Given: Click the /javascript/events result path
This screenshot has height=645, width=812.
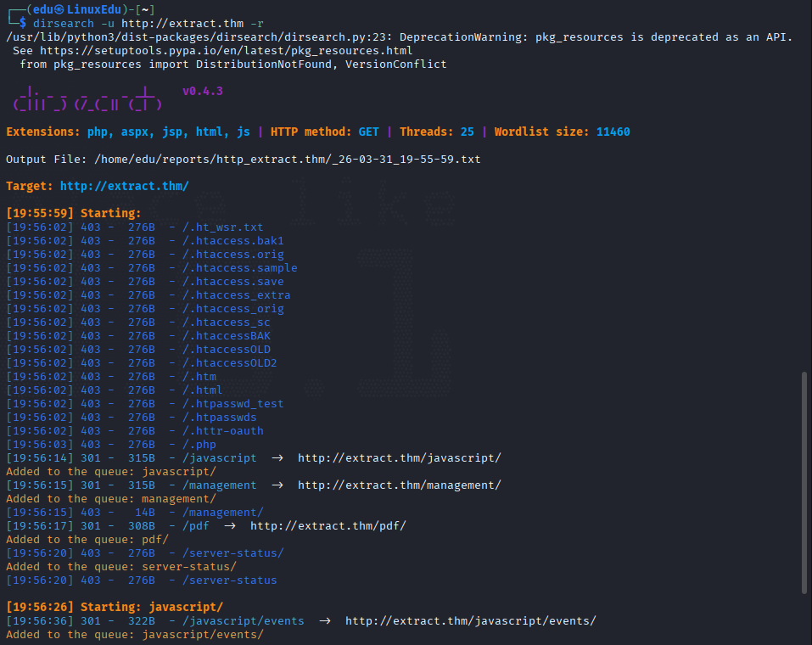Looking at the screenshot, I should tap(244, 620).
